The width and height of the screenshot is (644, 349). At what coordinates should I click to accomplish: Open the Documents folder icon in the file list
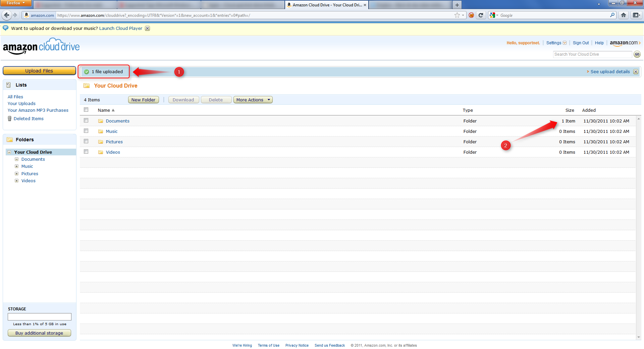pyautogui.click(x=101, y=121)
